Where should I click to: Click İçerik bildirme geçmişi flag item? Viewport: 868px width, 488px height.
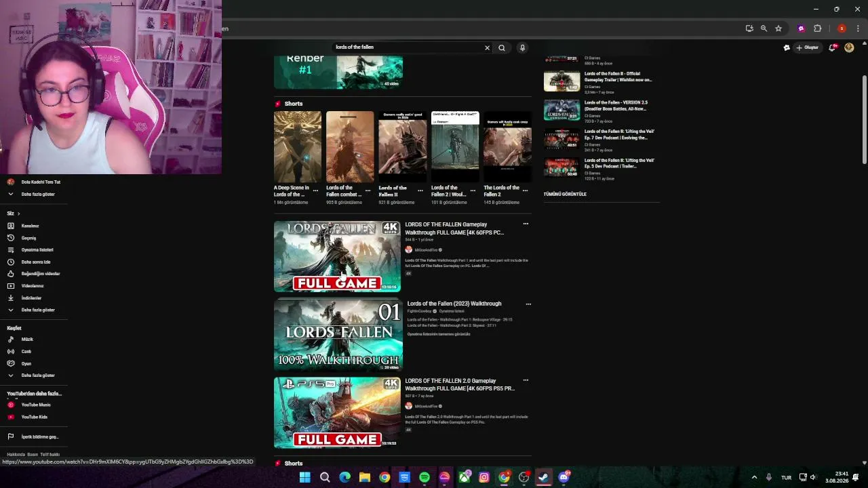40,437
